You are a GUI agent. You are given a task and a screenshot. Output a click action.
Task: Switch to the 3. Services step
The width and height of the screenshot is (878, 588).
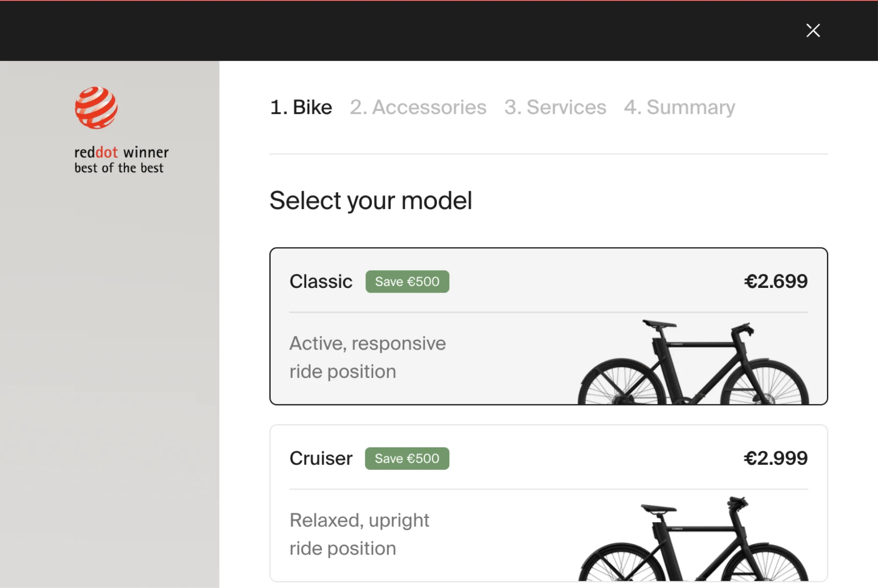click(x=555, y=107)
